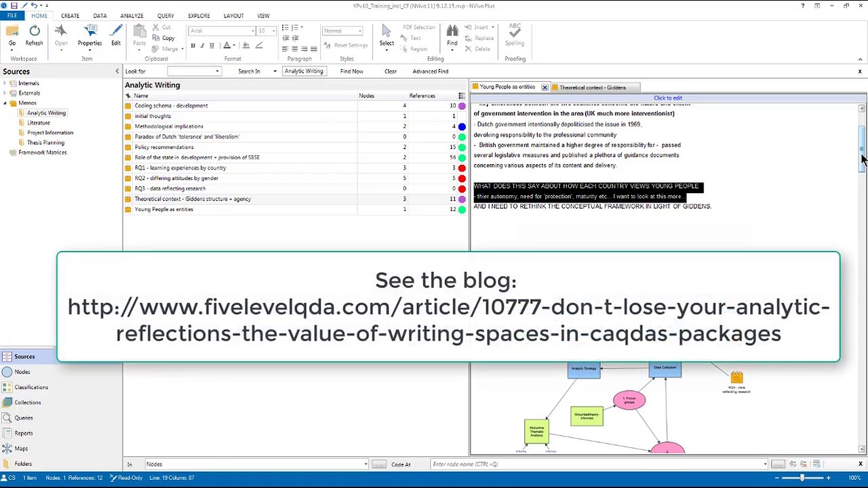Select the initial thoughts memo row
868x488 pixels.
point(295,116)
